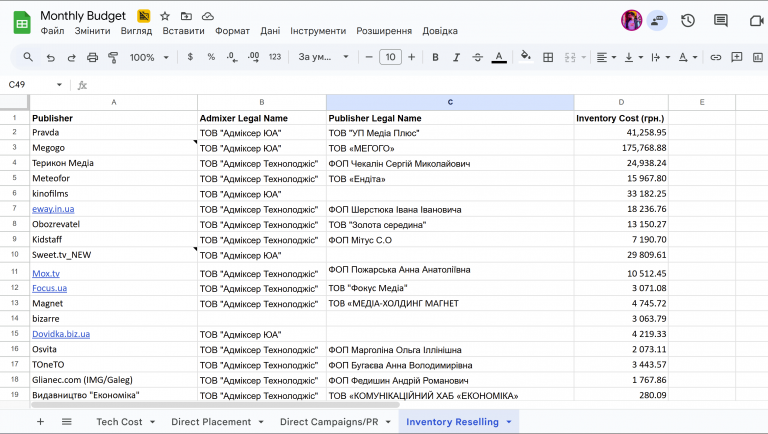Open text rotation dropdown
Viewport: 768px width, 434px height.
pos(687,57)
